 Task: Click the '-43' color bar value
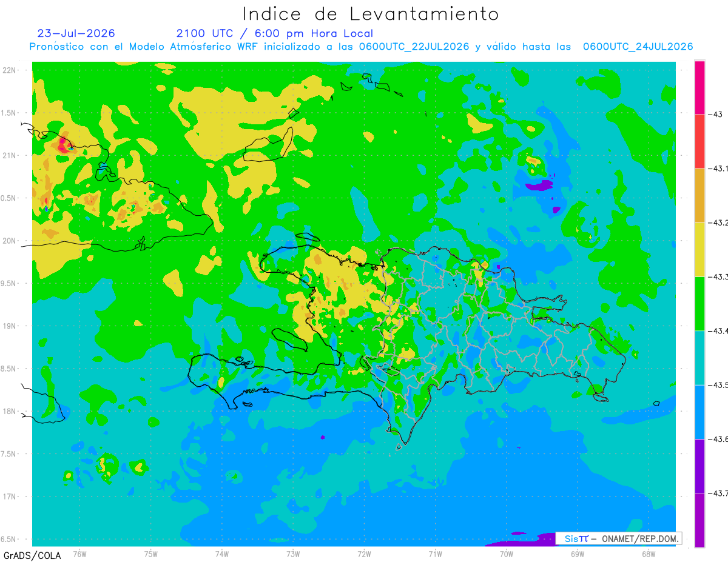pos(715,115)
